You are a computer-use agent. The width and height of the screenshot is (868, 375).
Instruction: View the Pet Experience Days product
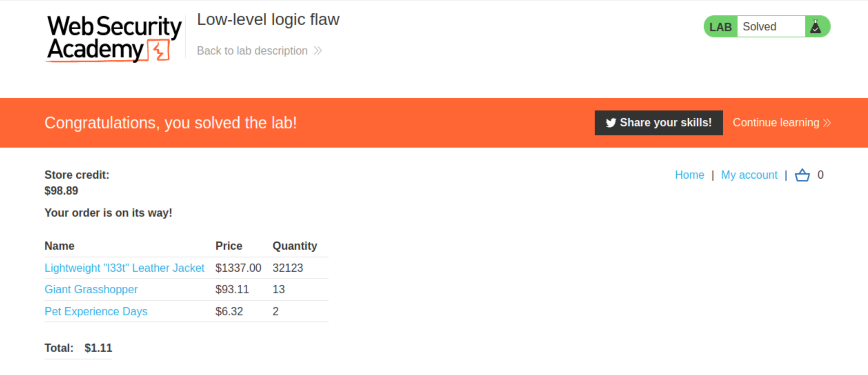(x=96, y=311)
